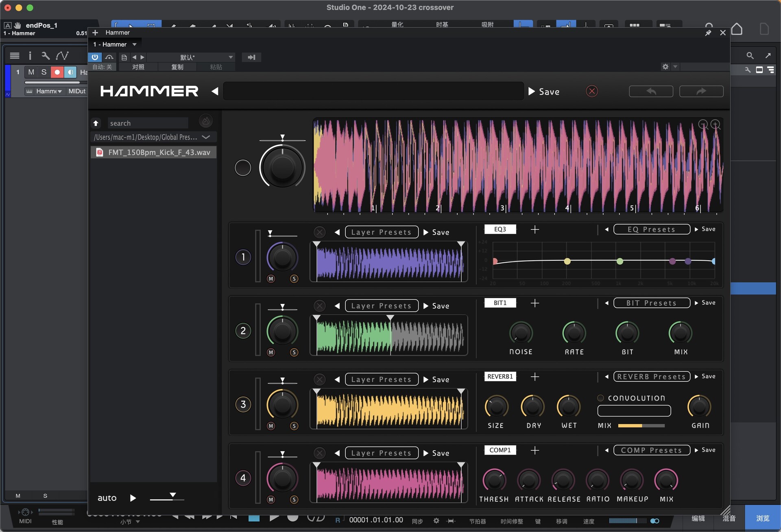
Task: Select the REVERB1 effect tab
Action: (x=500, y=377)
